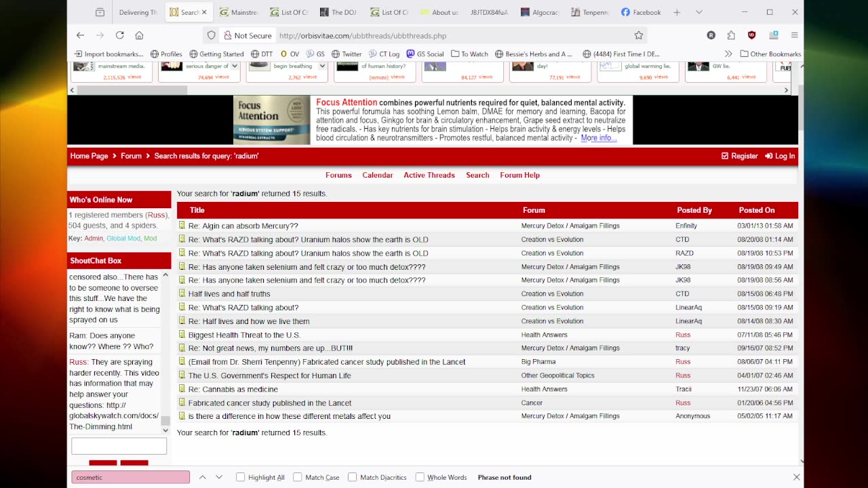This screenshot has height=488, width=868.
Task: Click the ShoutChat message input box
Action: [119, 446]
